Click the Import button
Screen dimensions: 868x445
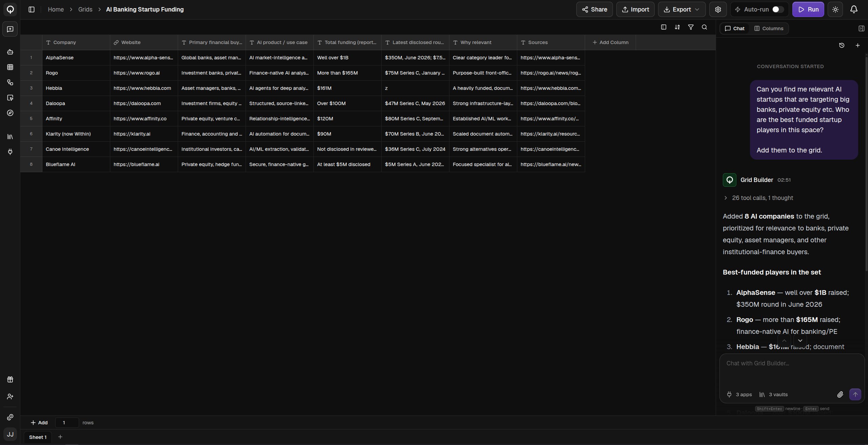tap(635, 10)
